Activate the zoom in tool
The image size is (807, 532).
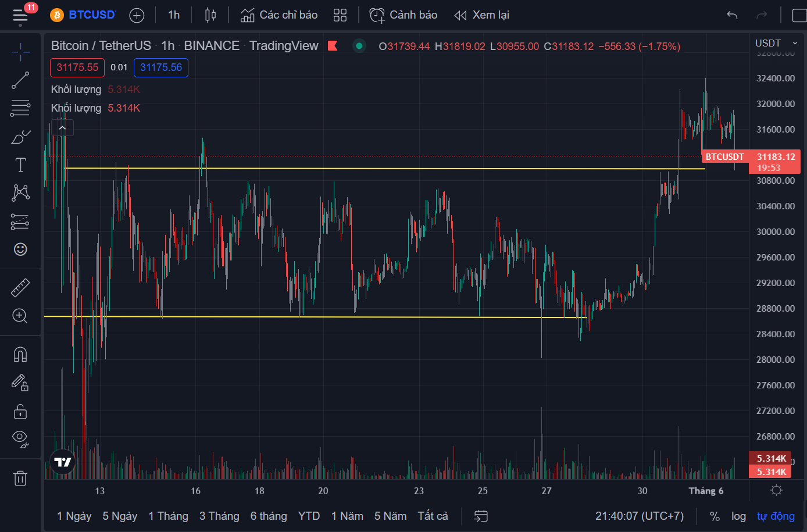pyautogui.click(x=20, y=316)
